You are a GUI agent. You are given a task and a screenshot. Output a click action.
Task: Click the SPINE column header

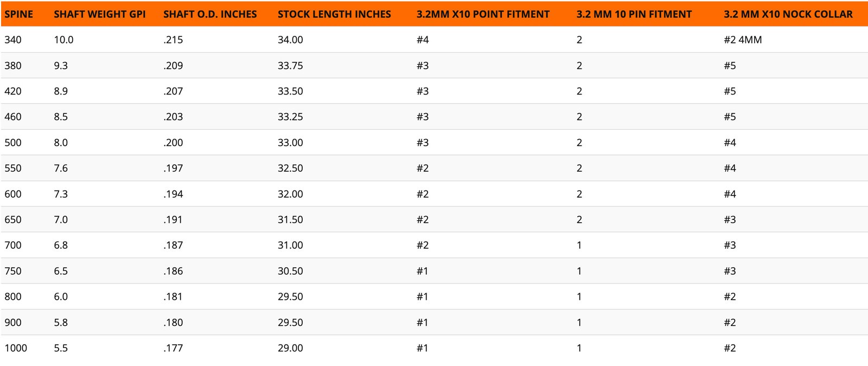(19, 15)
